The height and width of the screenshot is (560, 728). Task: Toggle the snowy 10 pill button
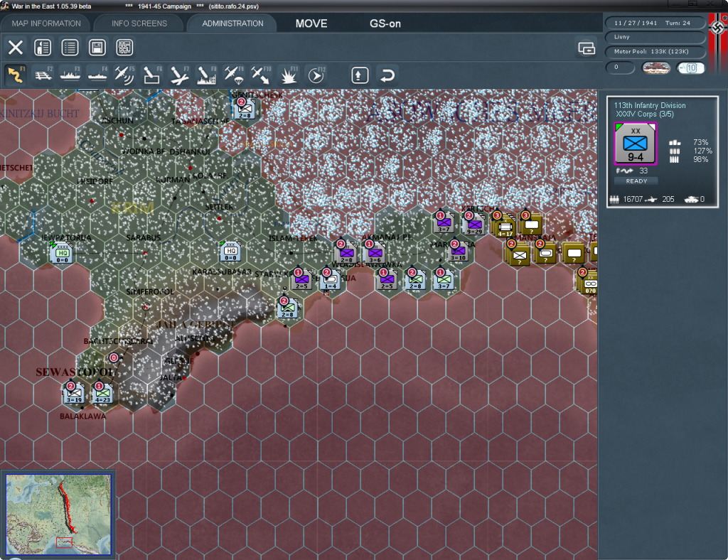click(690, 68)
